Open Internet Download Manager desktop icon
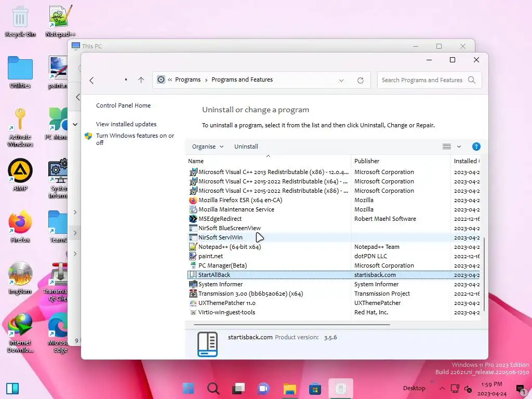 pos(20,333)
